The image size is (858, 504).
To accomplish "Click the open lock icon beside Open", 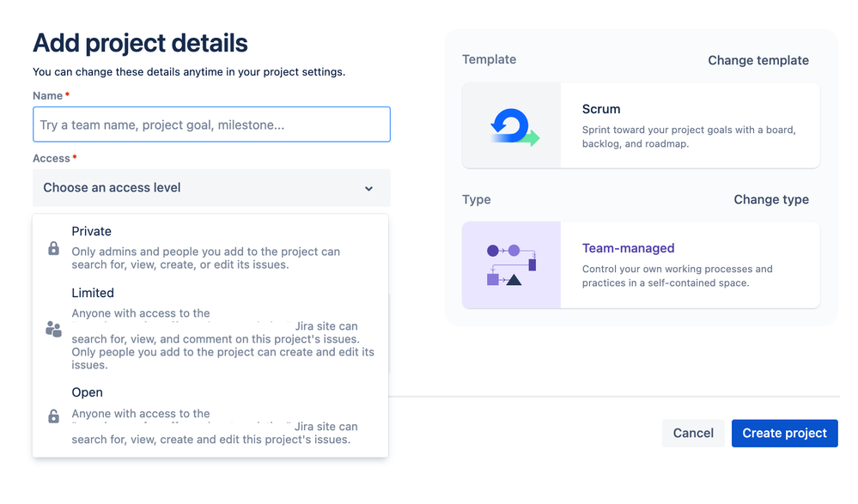I will coord(53,416).
